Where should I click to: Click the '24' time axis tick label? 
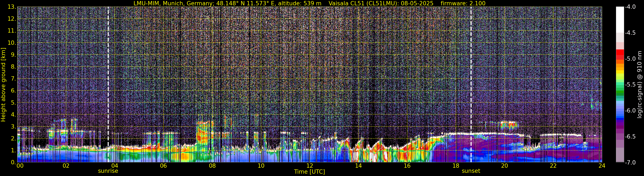coord(602,166)
